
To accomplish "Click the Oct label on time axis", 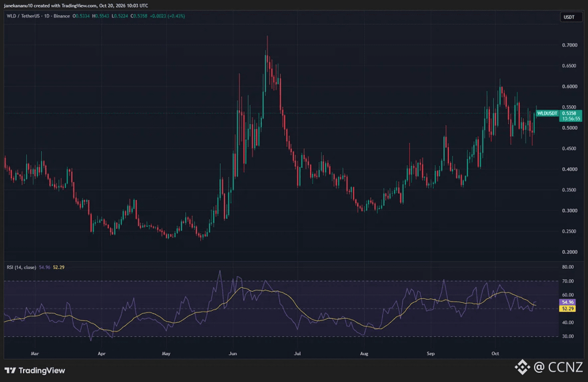I will [x=496, y=353].
